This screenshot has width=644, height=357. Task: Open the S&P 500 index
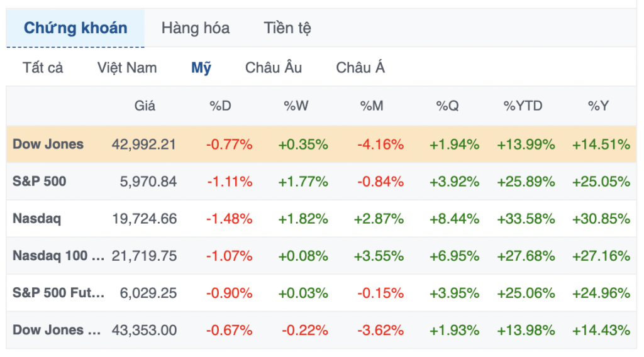click(40, 182)
